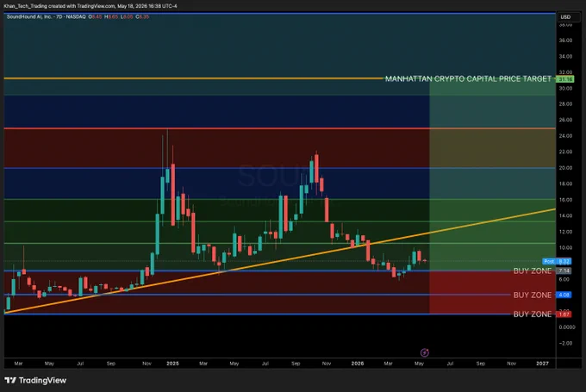Image resolution: width=586 pixels, height=392 pixels.
Task: Click the lightning bolt event marker icon
Action: (x=425, y=352)
